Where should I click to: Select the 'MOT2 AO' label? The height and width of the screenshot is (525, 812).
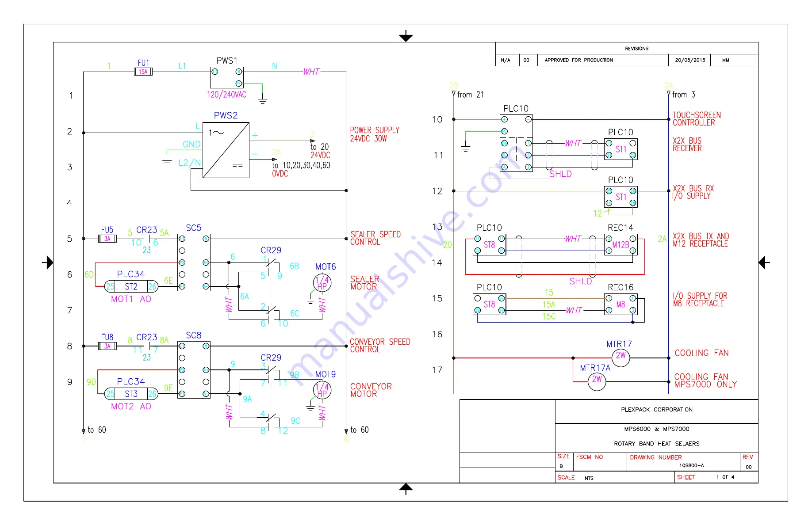click(131, 407)
